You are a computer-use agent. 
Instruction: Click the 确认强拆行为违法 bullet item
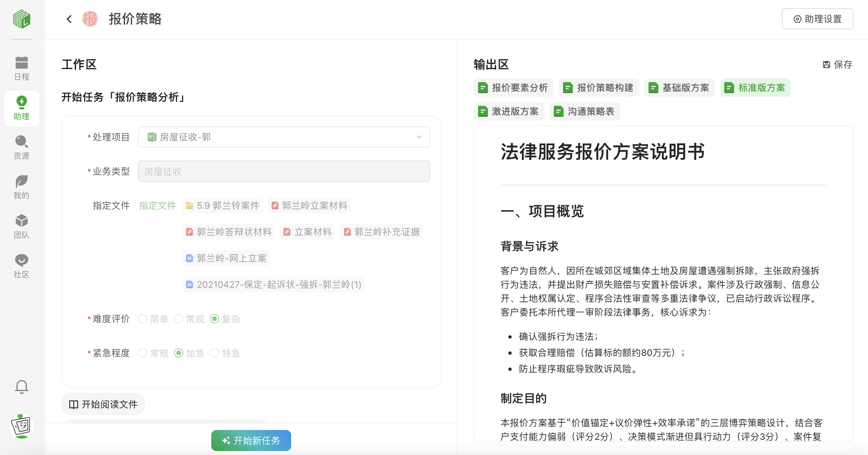pos(558,336)
